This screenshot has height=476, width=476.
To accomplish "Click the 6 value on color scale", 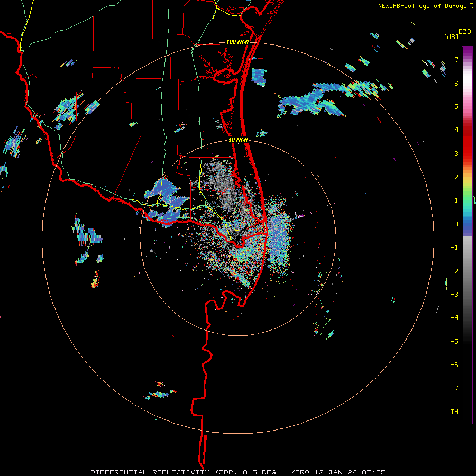I will click(456, 83).
